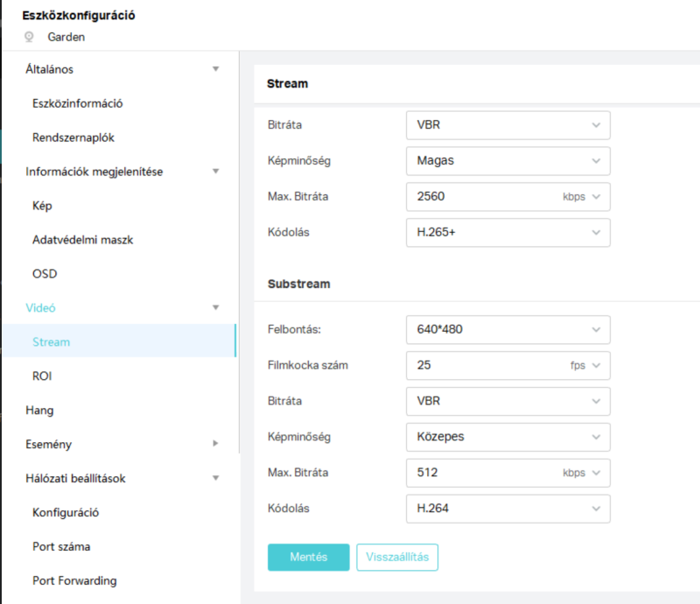Open the Stream Képminőség Magas dropdown
Image resolution: width=700 pixels, height=604 pixels.
[508, 161]
